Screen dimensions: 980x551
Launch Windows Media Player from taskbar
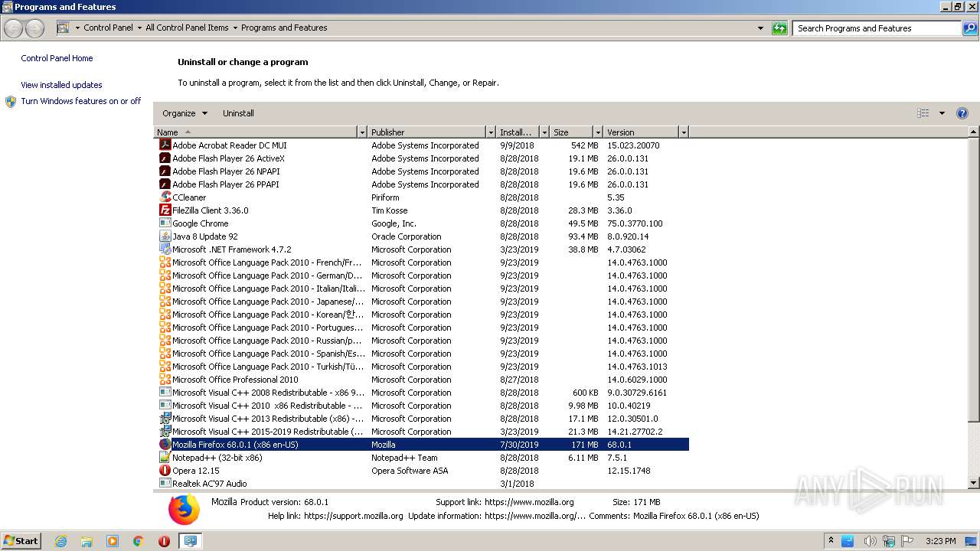coord(113,541)
